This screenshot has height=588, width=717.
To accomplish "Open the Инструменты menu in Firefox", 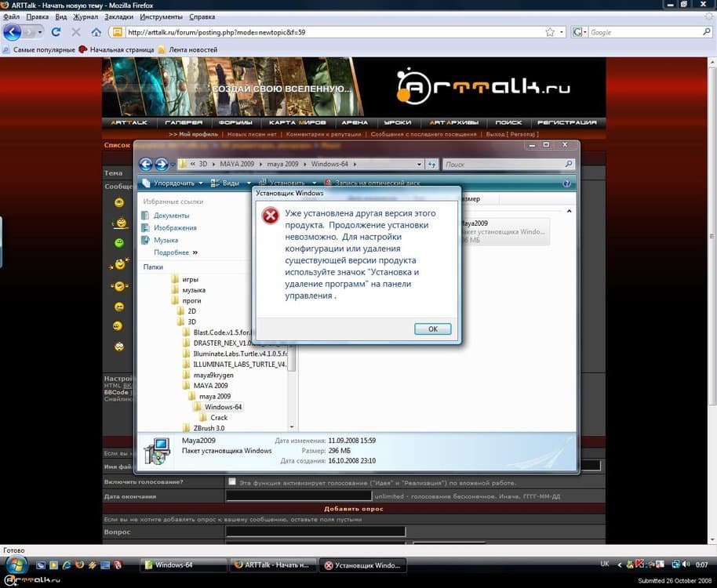I will [x=163, y=16].
